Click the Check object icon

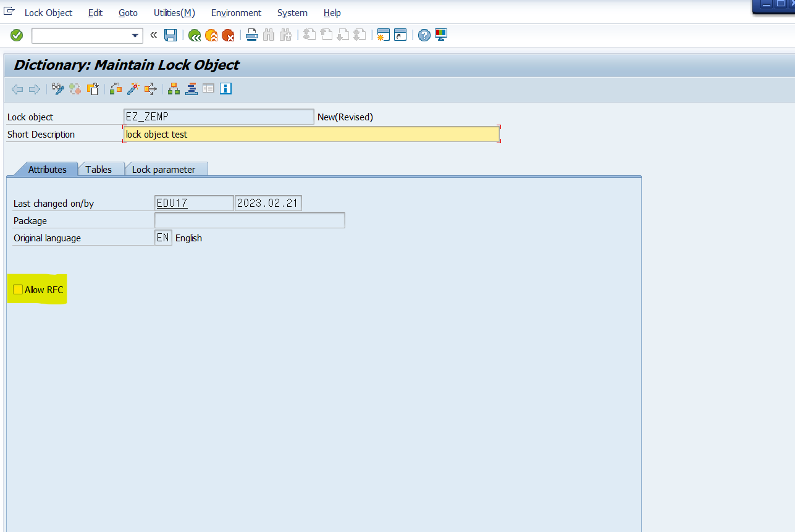click(116, 89)
